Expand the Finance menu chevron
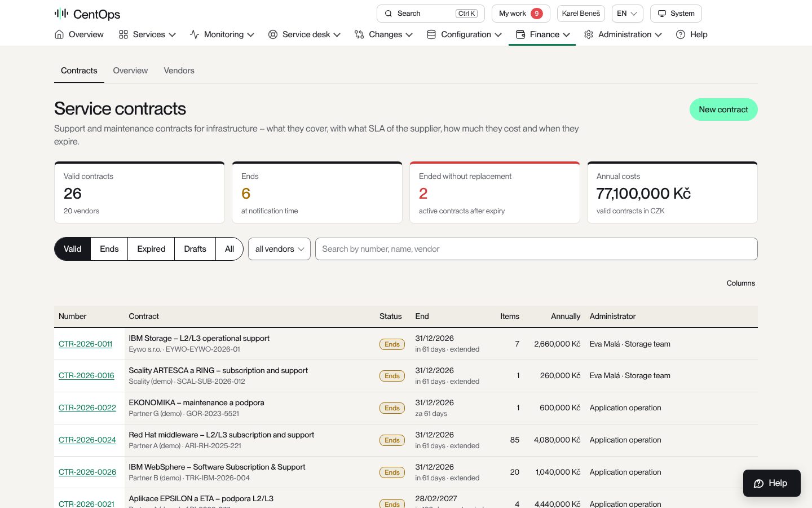The image size is (812, 508). [566, 35]
